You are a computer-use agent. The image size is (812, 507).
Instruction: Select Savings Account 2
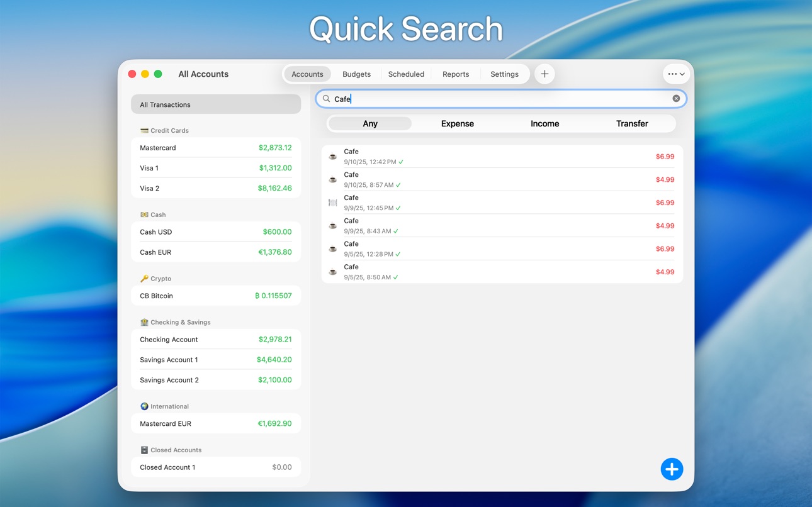coord(216,380)
